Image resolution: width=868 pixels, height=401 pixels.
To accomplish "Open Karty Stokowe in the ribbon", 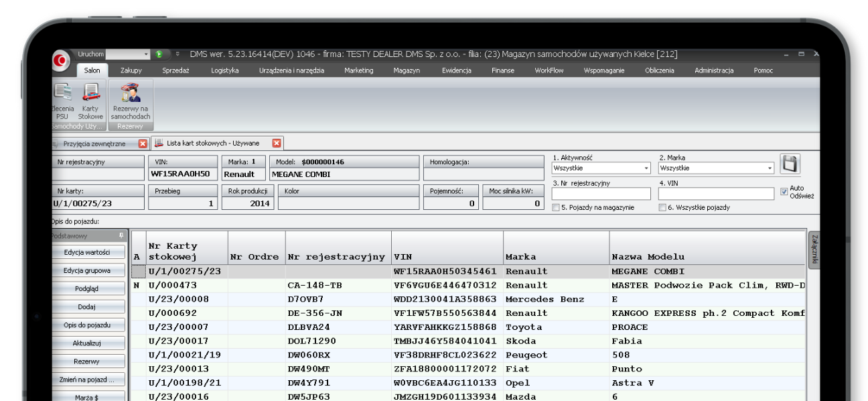I will (x=90, y=101).
